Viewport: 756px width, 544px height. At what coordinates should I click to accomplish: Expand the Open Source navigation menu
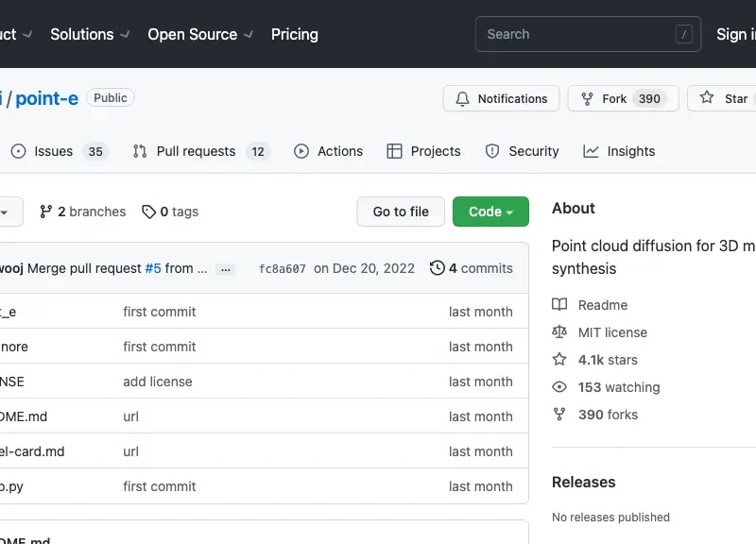point(199,34)
